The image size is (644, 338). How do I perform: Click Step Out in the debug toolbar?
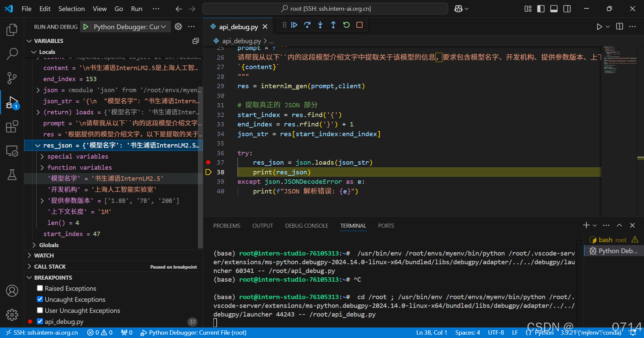(333, 25)
